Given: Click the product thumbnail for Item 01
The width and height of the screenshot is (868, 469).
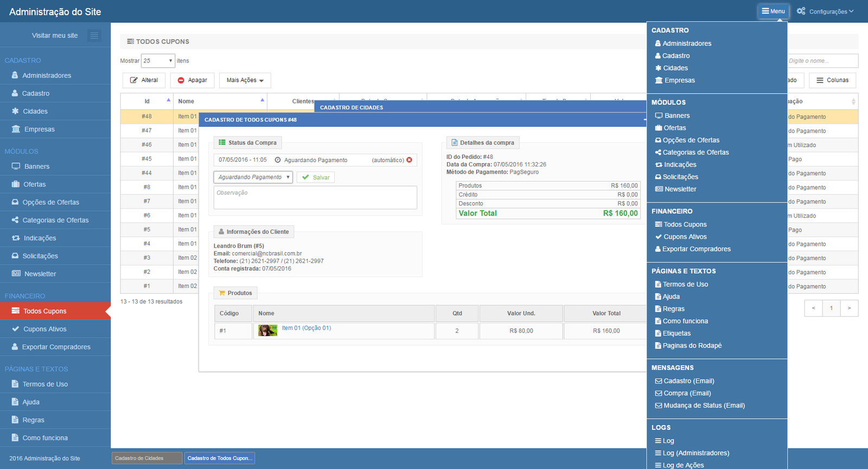Looking at the screenshot, I should [267, 330].
